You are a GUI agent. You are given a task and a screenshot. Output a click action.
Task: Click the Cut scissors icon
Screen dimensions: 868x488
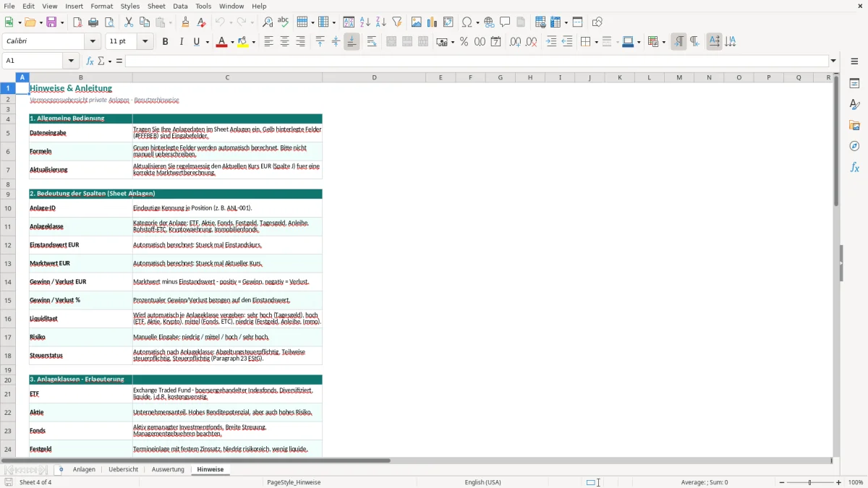pos(129,22)
